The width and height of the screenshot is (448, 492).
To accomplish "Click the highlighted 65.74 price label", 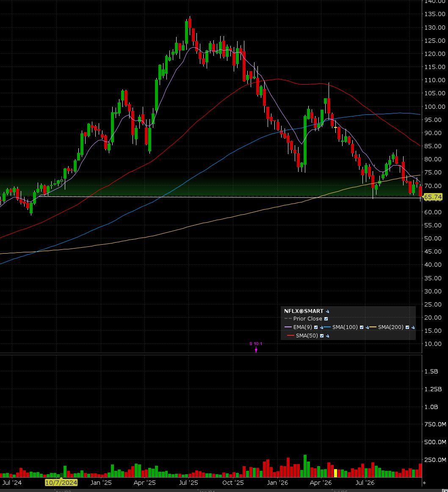I will click(433, 197).
